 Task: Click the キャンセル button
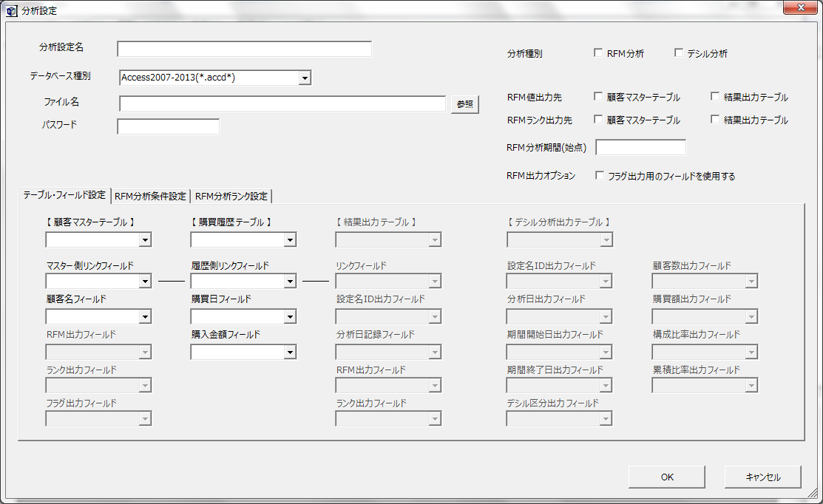763,477
